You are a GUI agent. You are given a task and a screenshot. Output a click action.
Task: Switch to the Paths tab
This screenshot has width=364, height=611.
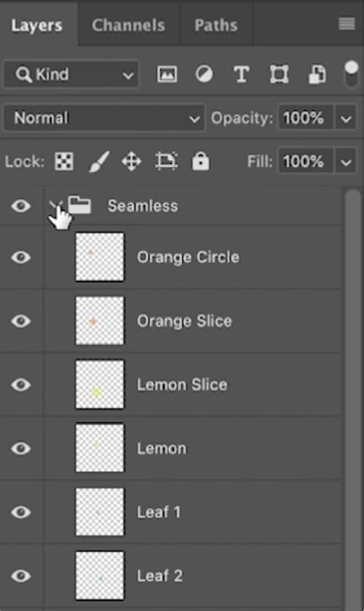(x=216, y=25)
